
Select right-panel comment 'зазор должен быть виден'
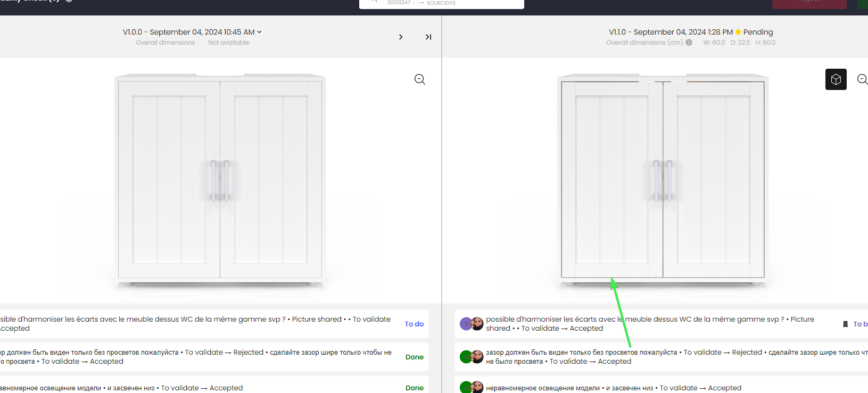[661, 357]
